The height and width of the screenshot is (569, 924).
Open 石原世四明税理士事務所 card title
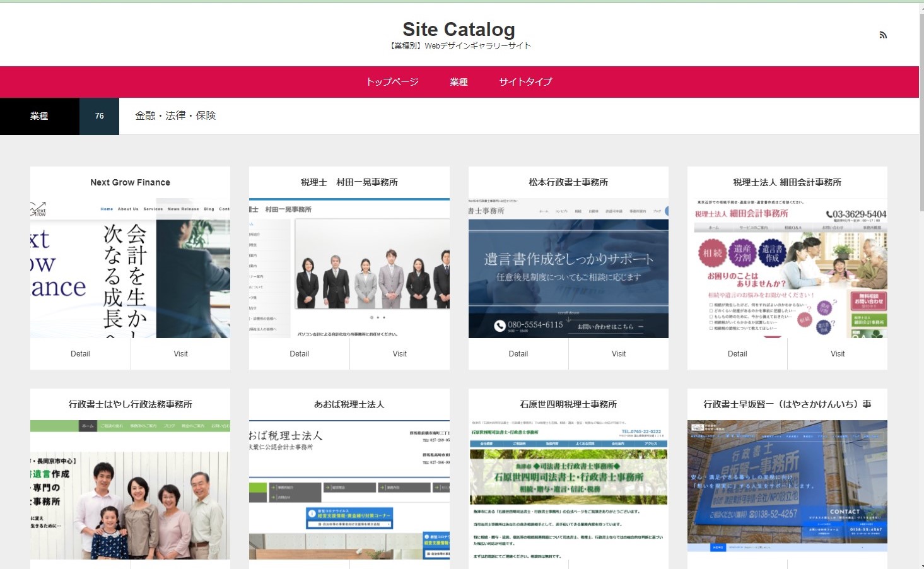pos(568,404)
